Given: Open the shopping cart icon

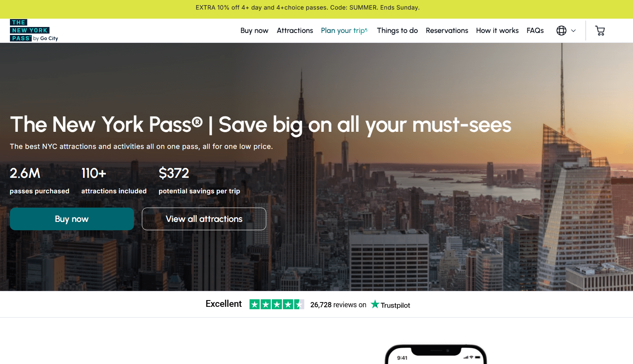Looking at the screenshot, I should click(600, 31).
